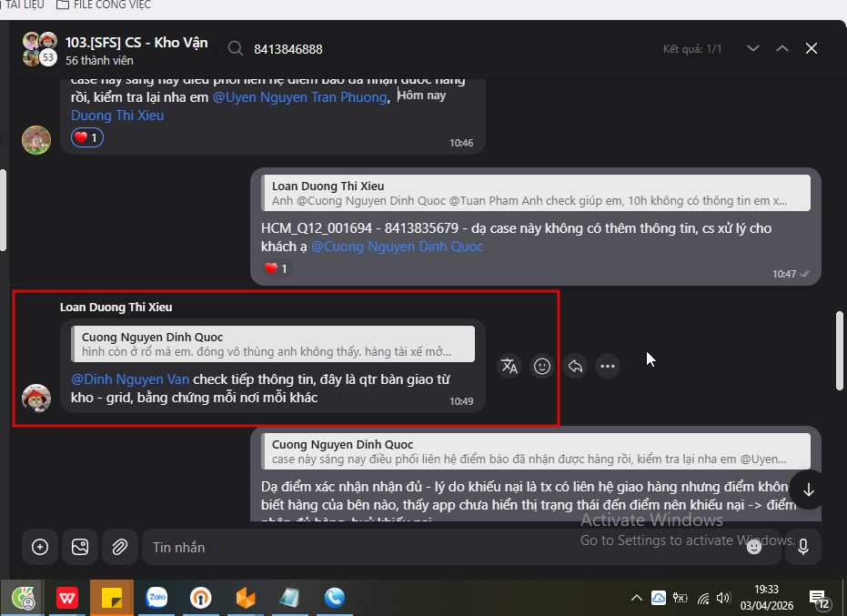
Task: Open the plus attachment menu
Action: click(40, 548)
